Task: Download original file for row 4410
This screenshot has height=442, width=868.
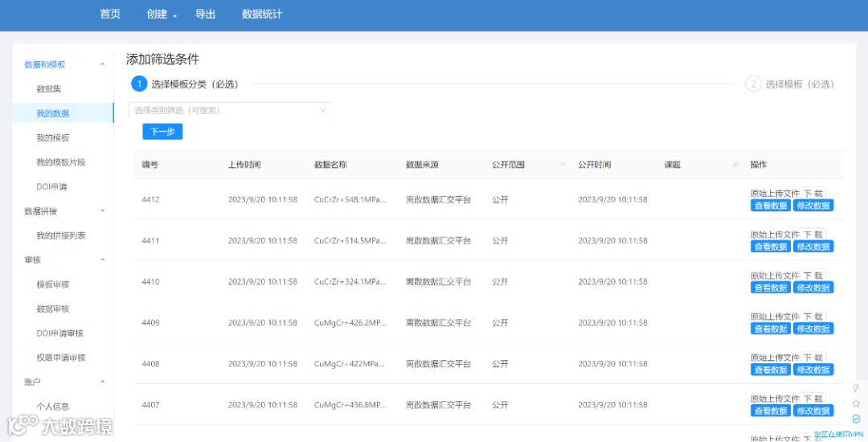Action: point(813,275)
